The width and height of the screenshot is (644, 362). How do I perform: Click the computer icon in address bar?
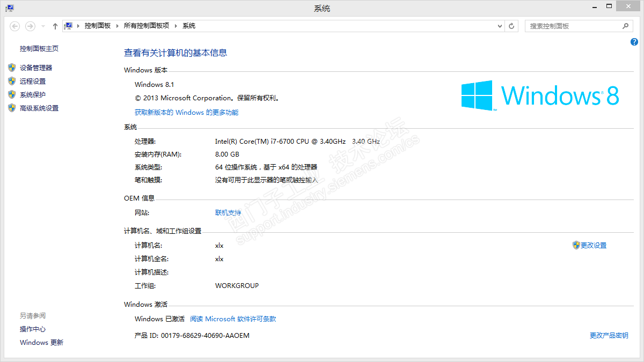69,26
